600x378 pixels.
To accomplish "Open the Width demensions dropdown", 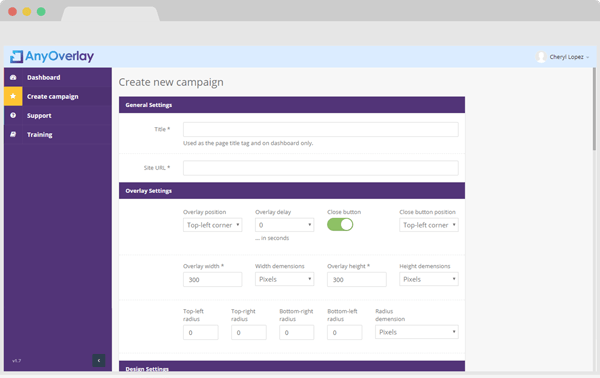I will pos(284,279).
